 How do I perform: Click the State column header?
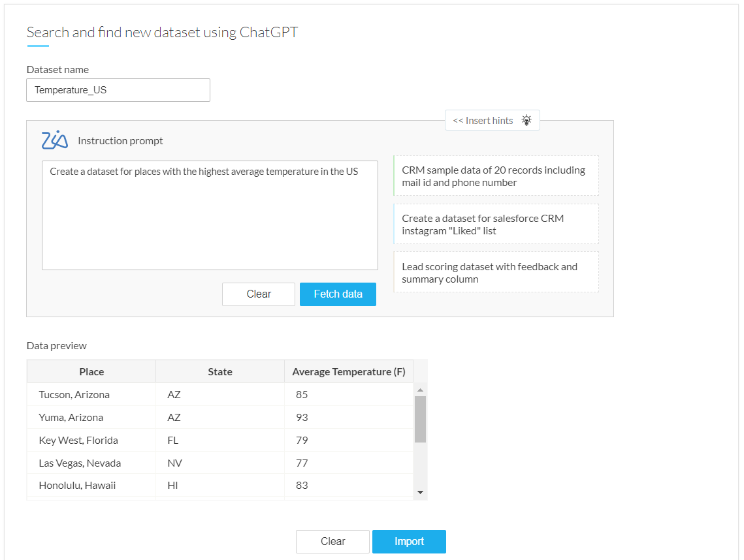tap(220, 371)
